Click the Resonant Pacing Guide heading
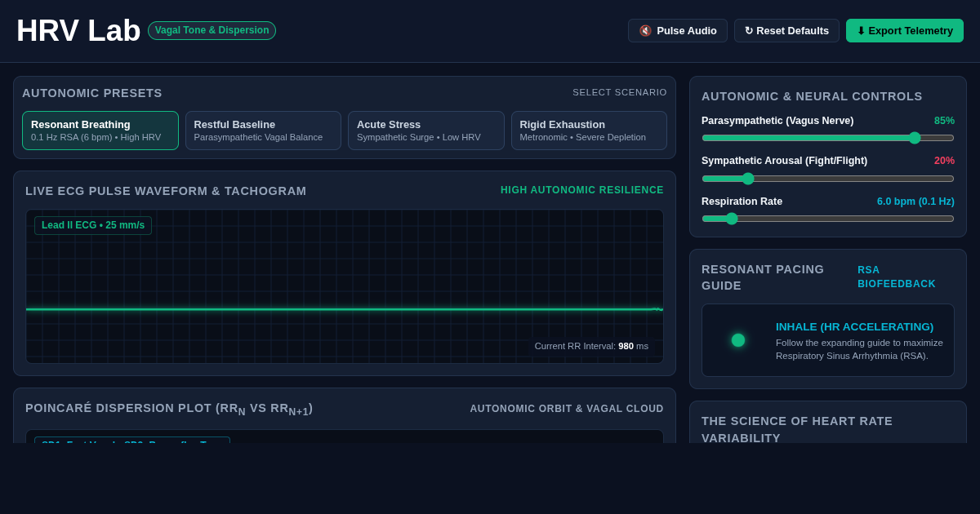Screen dimensions: 980x514 (x=763, y=277)
